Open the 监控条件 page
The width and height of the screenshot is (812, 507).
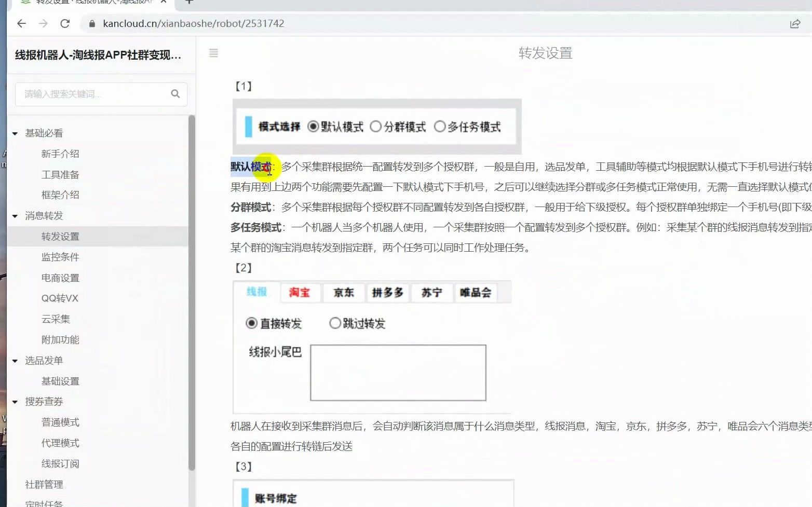60,257
